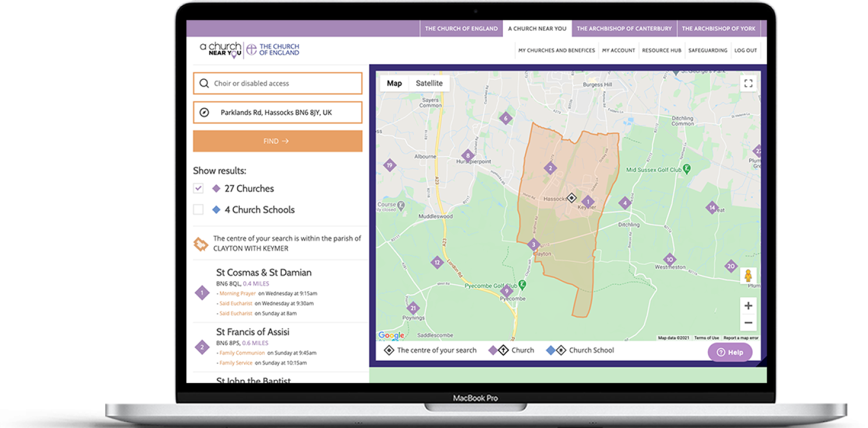The width and height of the screenshot is (868, 428).
Task: Select church marker 21 near Poynings
Action: [x=413, y=308]
